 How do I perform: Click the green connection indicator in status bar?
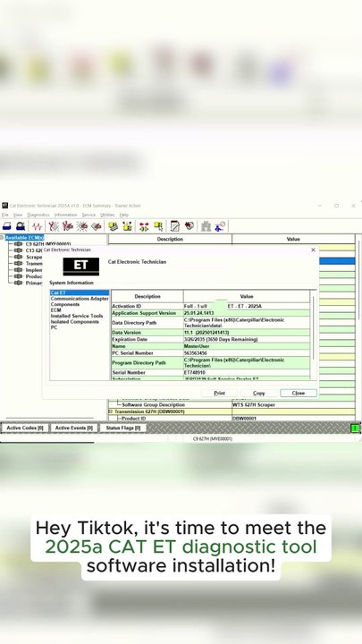tap(356, 428)
